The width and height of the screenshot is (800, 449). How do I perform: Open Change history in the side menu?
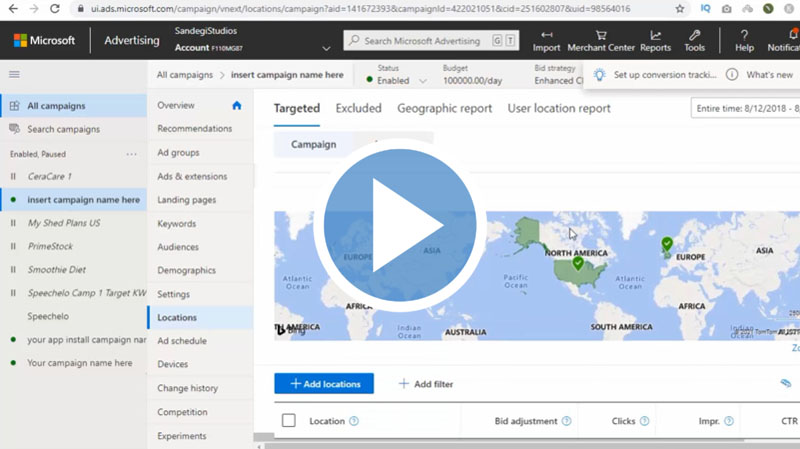(187, 388)
